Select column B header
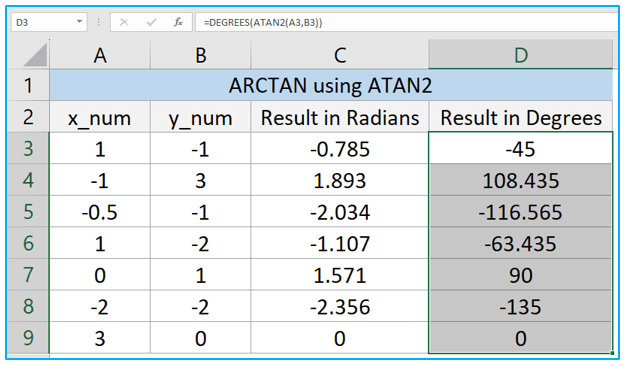Screen dimensions: 626x366 pyautogui.click(x=200, y=54)
